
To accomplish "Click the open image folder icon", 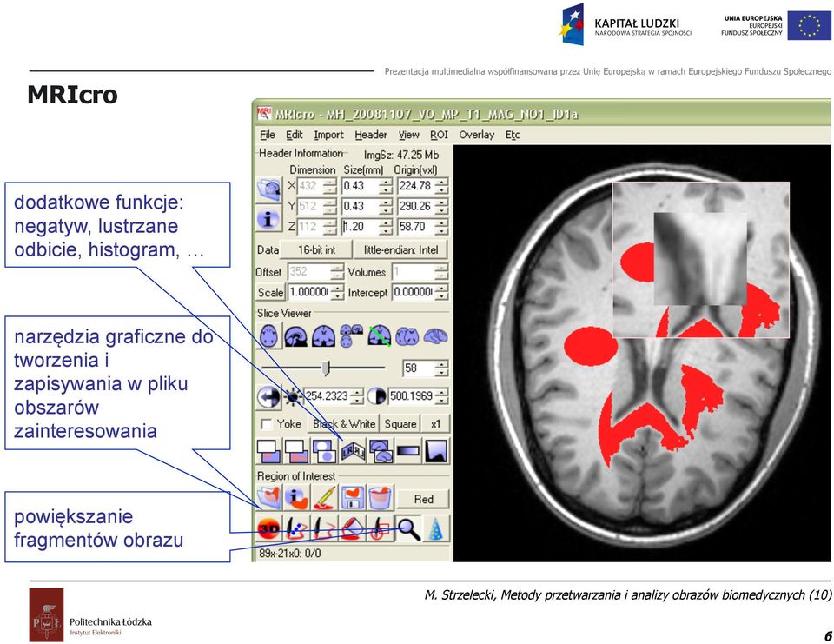I will click(269, 189).
